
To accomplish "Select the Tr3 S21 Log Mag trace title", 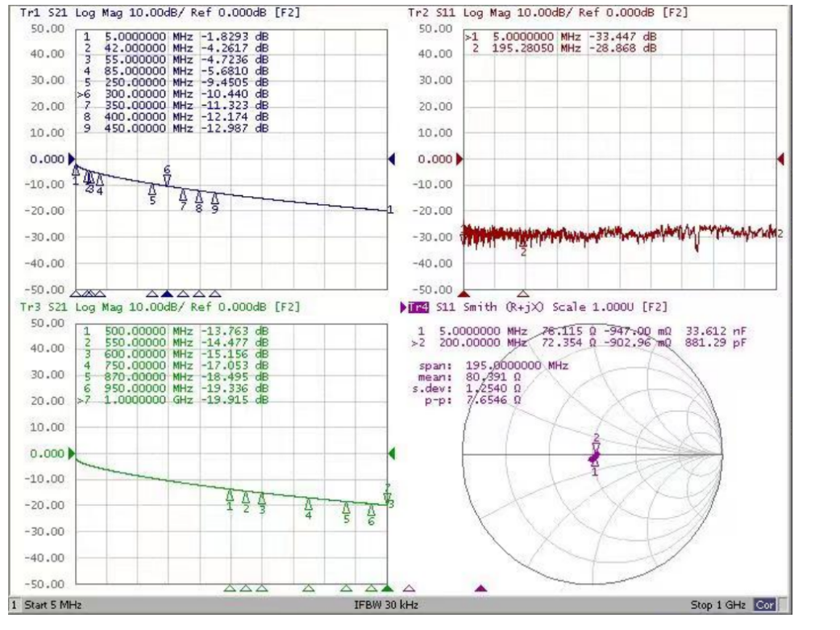I will tap(160, 307).
